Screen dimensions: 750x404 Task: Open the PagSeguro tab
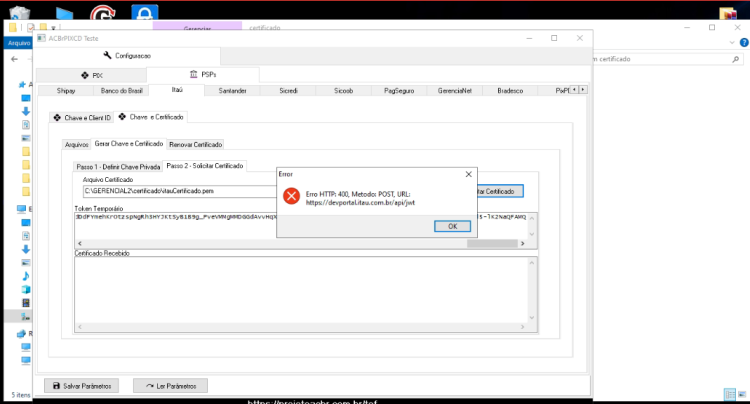coord(399,91)
